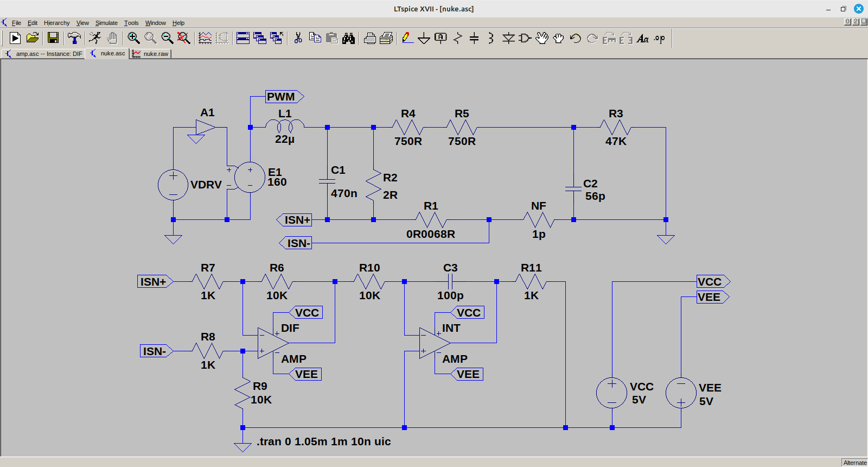Click the Undo arrow icon
Image resolution: width=868 pixels, height=467 pixels.
[x=576, y=38]
